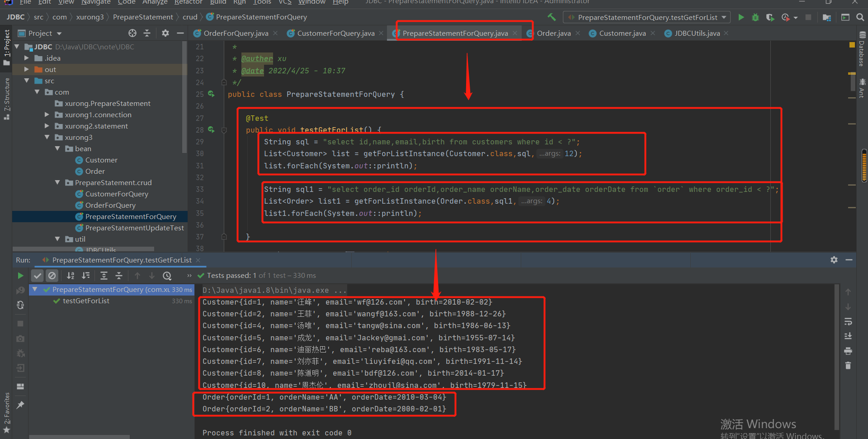Screen dimensions: 868x439
Task: Hide the Run panel with minus icon
Action: pos(849,260)
